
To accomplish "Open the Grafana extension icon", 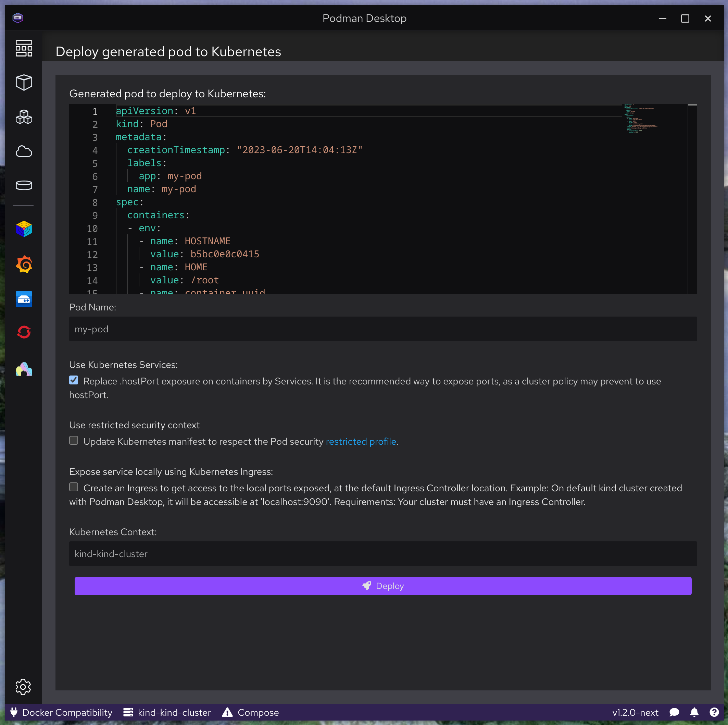I will click(24, 264).
